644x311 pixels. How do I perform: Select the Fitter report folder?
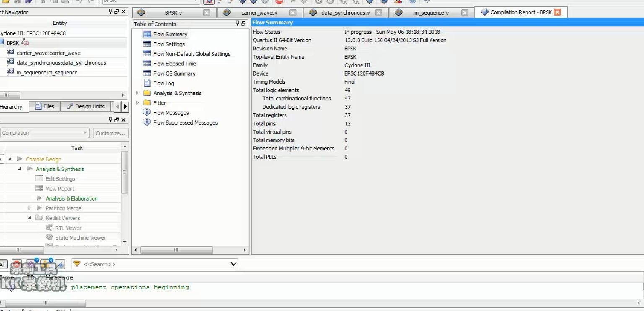tap(160, 103)
